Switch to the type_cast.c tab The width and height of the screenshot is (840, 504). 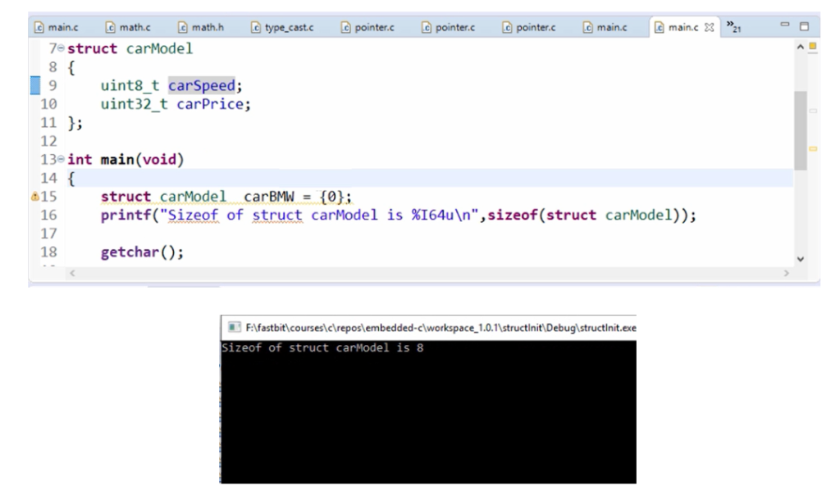(x=282, y=27)
